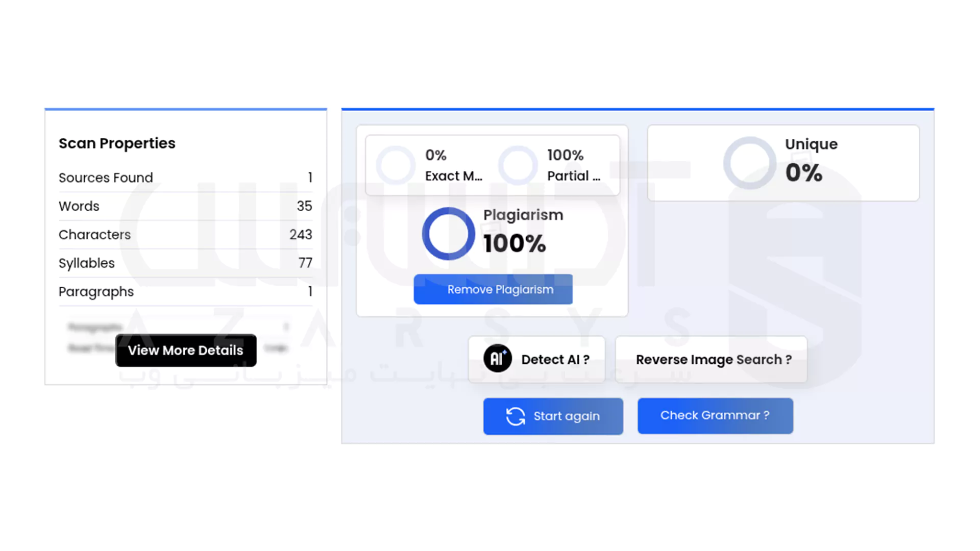Click the Plagiarism 100% progress ring

point(448,234)
